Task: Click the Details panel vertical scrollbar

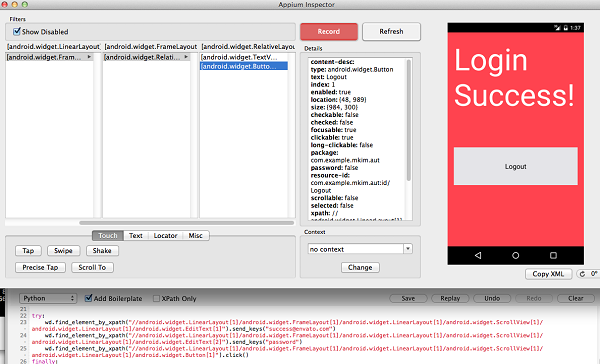Action: click(409, 121)
